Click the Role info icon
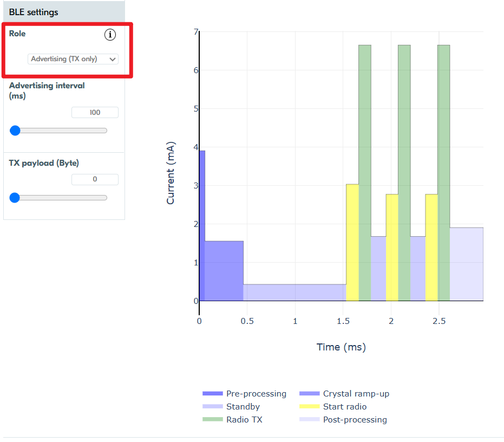504x442 pixels. pyautogui.click(x=110, y=35)
